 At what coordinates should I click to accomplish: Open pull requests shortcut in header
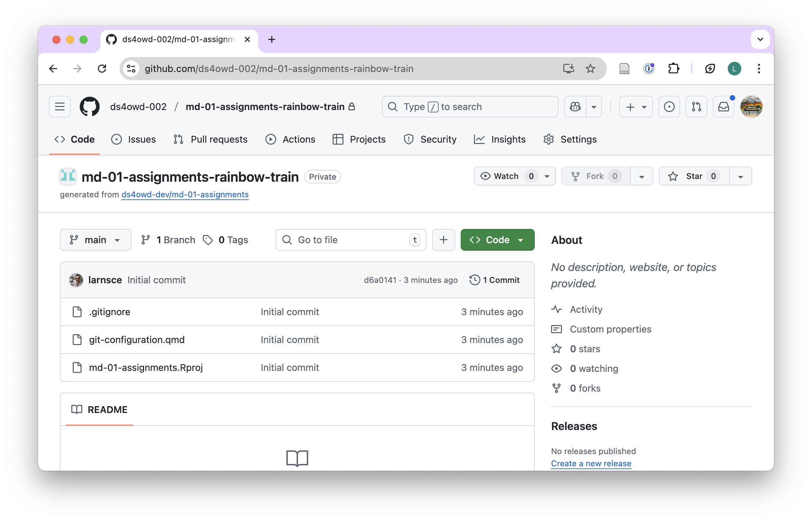click(696, 107)
